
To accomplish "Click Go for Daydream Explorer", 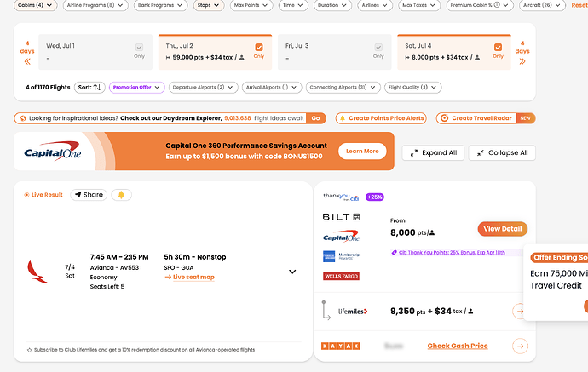I will tap(316, 118).
